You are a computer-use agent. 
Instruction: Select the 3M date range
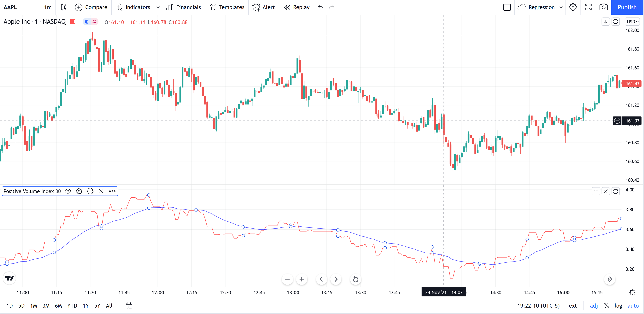click(46, 305)
